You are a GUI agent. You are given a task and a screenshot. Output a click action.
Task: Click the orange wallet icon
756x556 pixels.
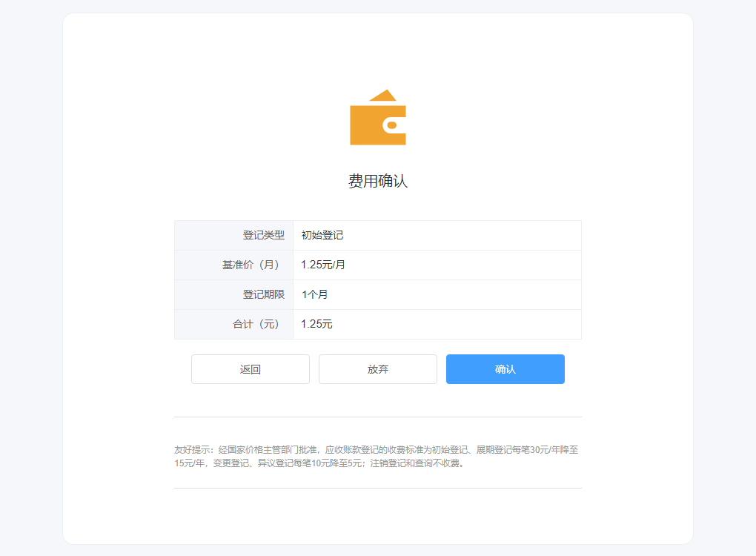(x=377, y=119)
